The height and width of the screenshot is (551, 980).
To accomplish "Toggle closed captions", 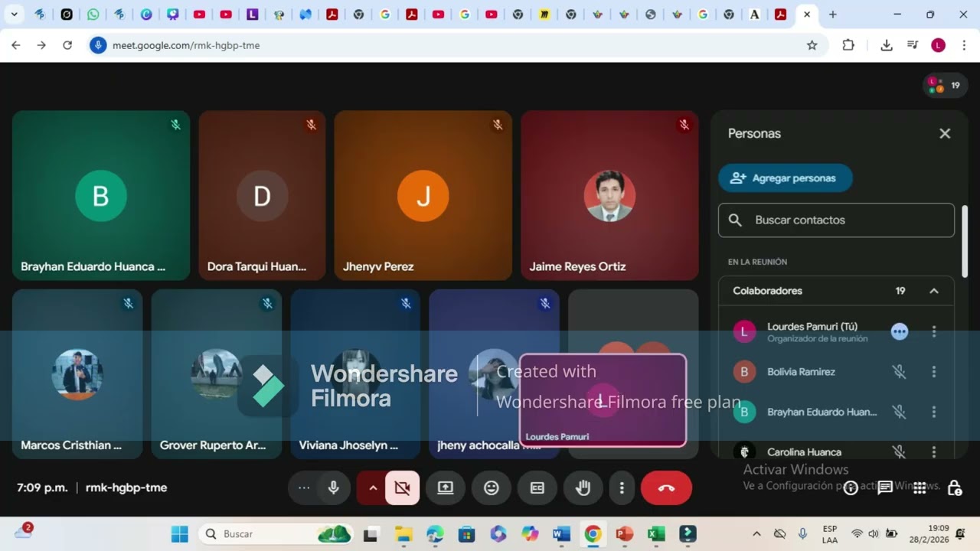I will [537, 487].
